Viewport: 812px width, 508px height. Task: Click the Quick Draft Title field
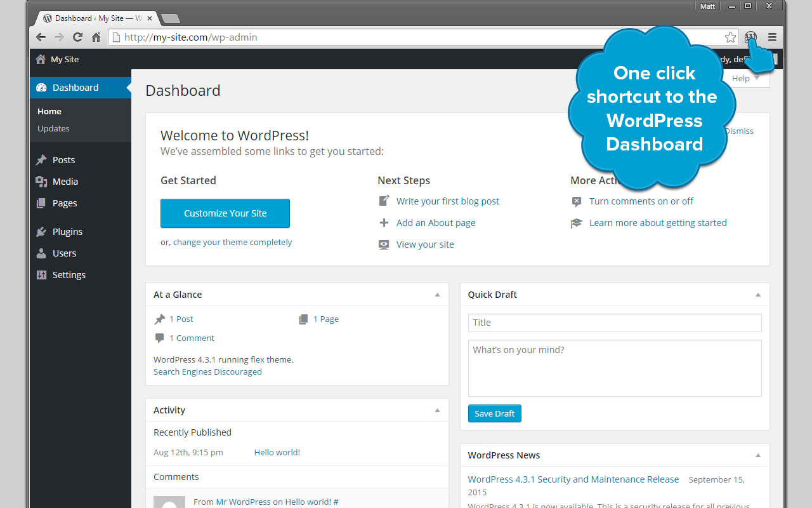click(615, 323)
